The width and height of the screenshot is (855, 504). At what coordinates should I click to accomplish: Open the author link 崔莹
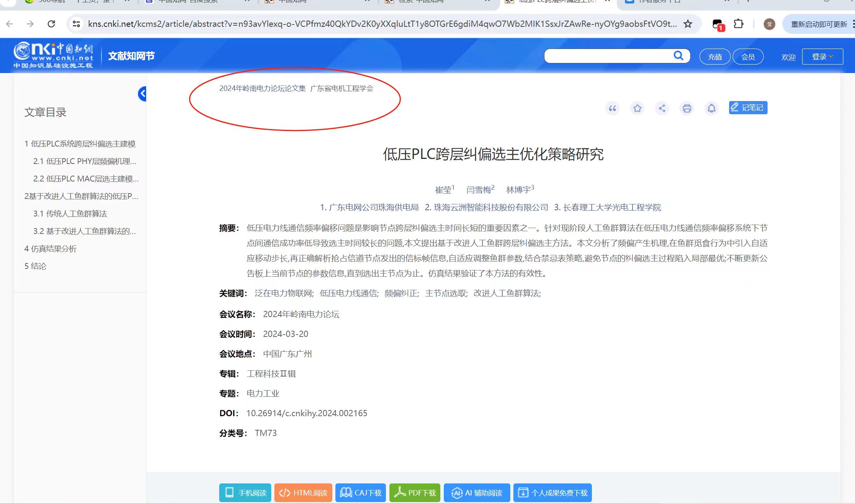coord(443,190)
